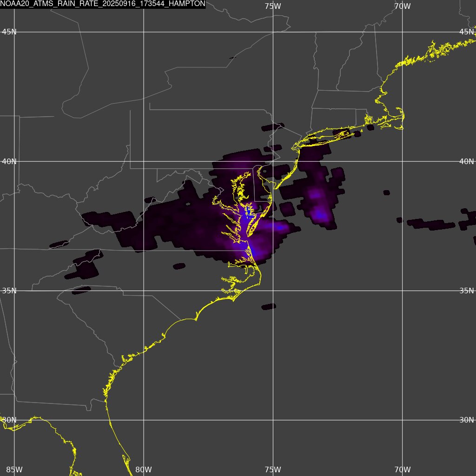Click the 80W longitude label
476x476 pixels.
click(x=144, y=469)
